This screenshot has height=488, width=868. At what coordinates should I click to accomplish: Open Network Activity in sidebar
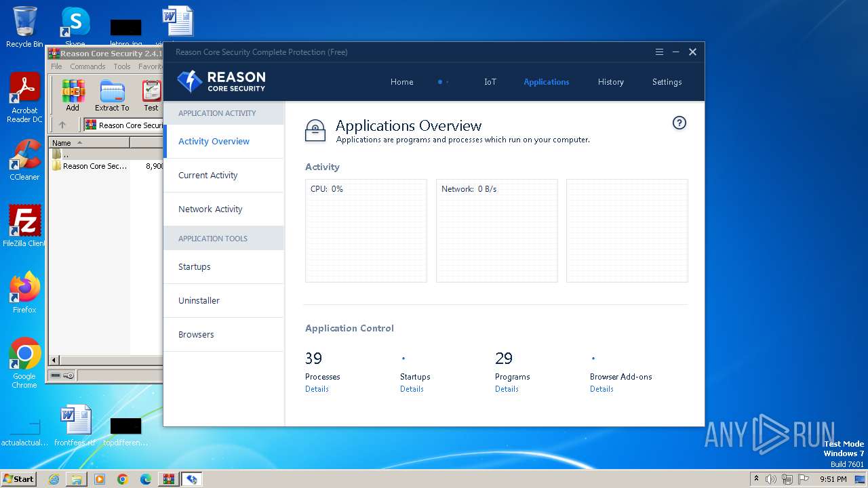(x=224, y=209)
